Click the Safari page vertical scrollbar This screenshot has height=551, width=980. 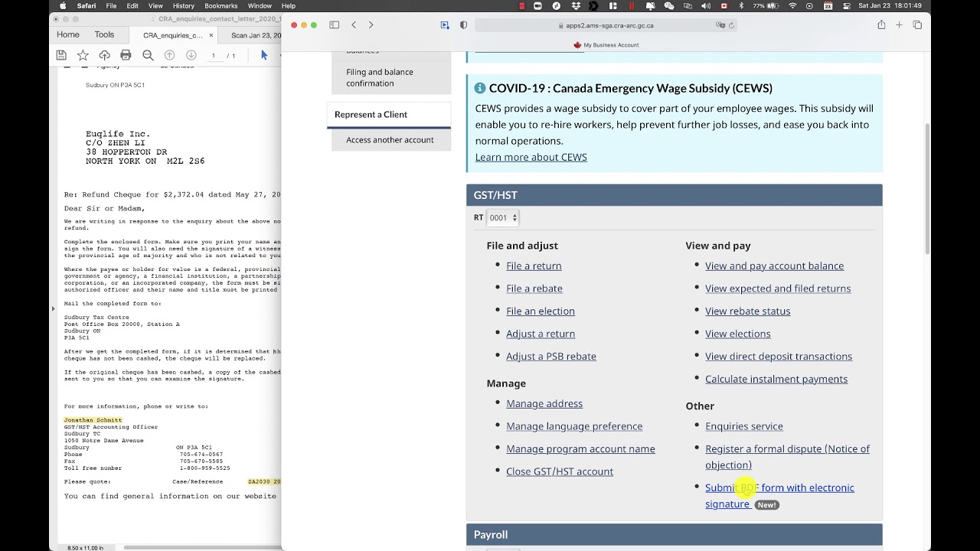[926, 187]
